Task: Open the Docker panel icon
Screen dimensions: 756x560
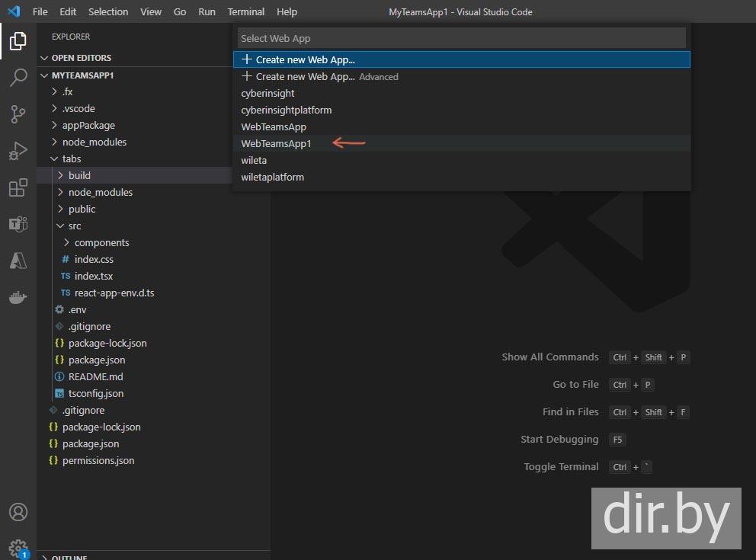Action: tap(18, 297)
